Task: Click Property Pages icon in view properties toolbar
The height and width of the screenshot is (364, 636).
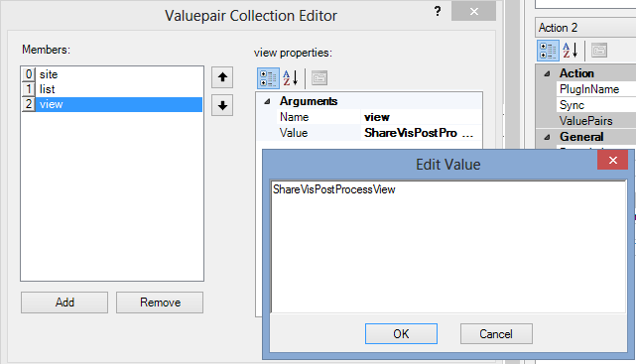Action: [x=319, y=78]
